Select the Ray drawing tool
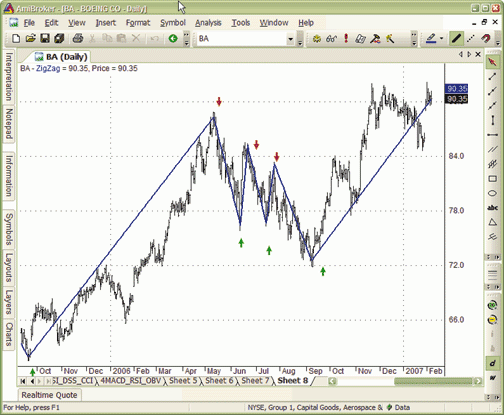The width and height of the screenshot is (504, 415). [492, 91]
